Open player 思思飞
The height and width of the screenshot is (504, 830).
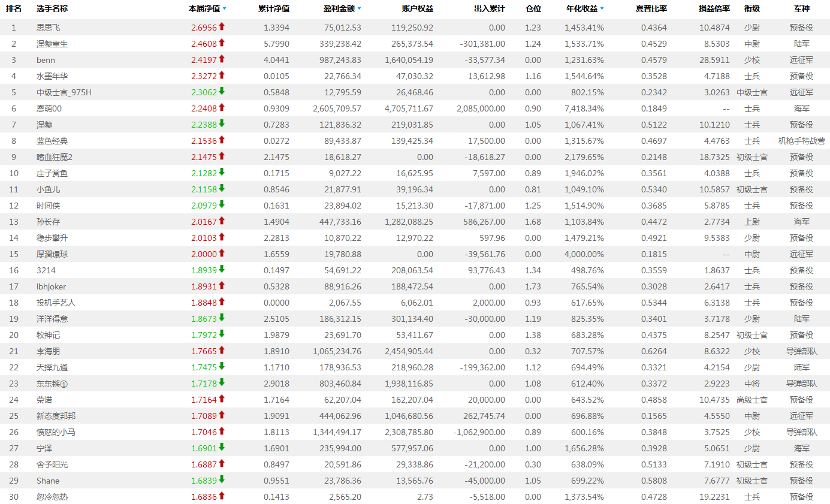pos(49,28)
